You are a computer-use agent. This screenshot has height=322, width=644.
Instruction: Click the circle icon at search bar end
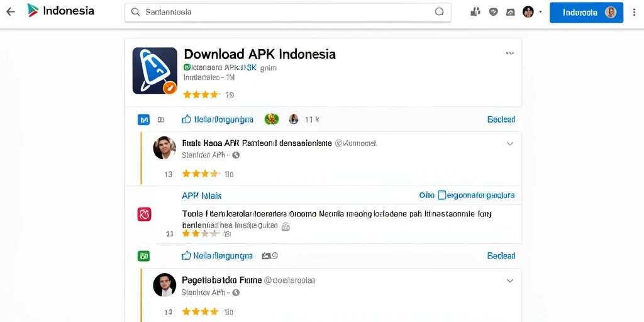pos(439,12)
